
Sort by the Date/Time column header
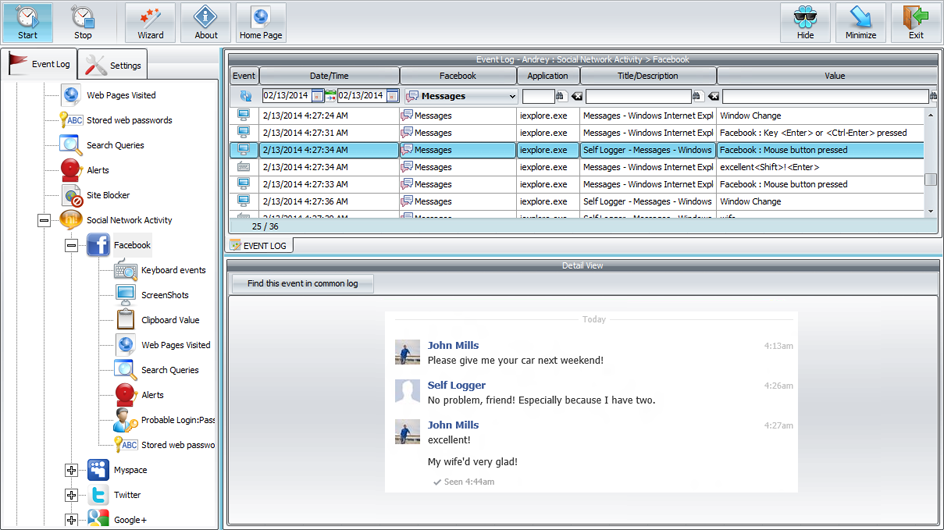329,76
